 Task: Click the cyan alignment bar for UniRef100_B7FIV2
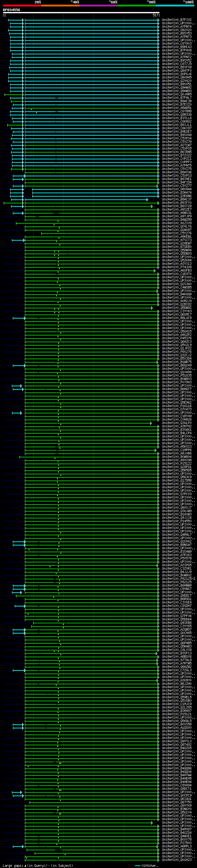point(92,20)
